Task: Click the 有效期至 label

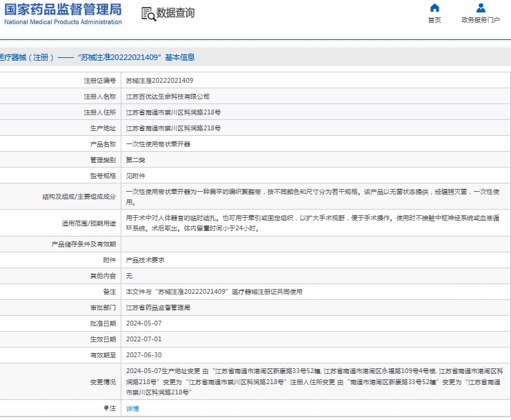Action: (x=103, y=355)
